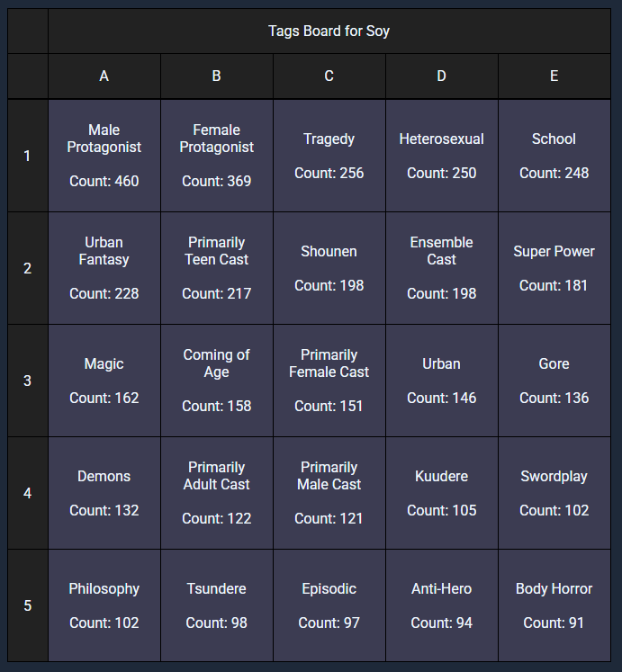Click the Gore tag cell
Image resolution: width=622 pixels, height=672 pixels.
[x=554, y=381]
